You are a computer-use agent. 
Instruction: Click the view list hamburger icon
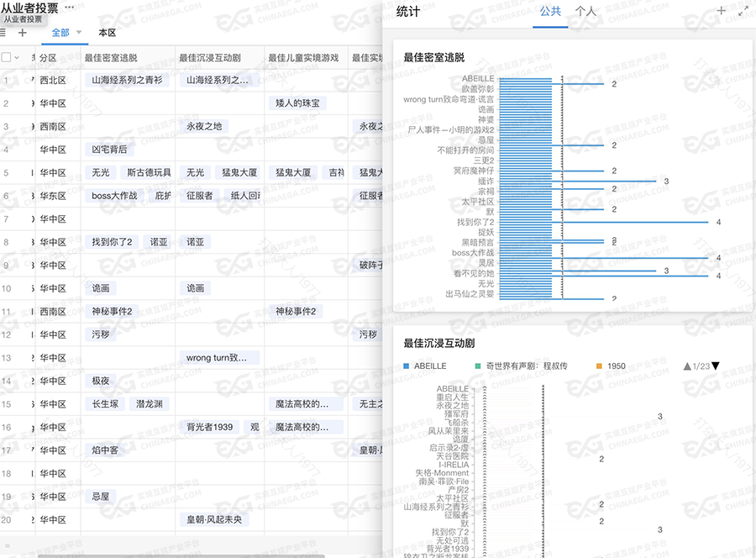tap(3, 33)
